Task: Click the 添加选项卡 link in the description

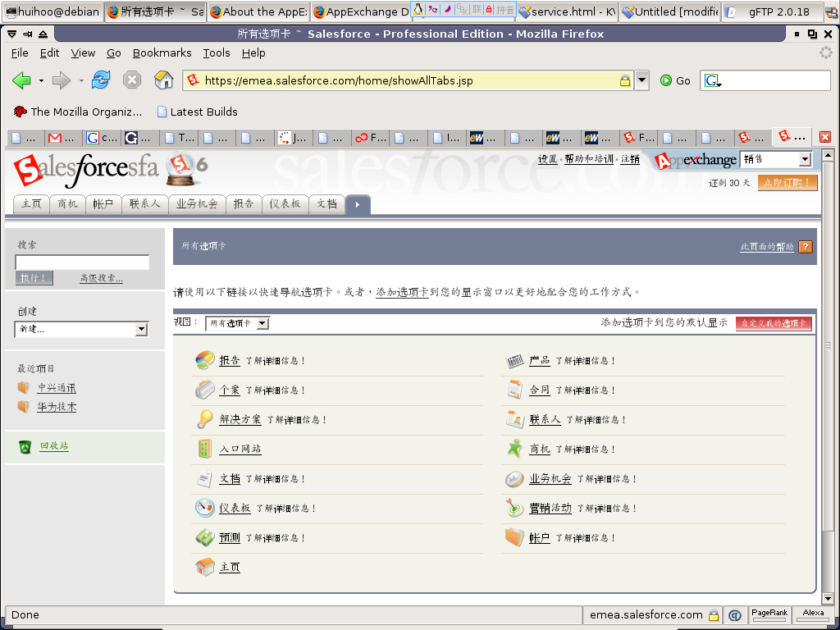Action: [x=402, y=292]
